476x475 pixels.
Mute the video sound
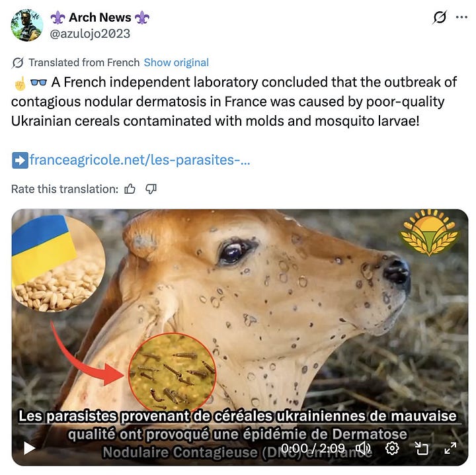point(363,449)
